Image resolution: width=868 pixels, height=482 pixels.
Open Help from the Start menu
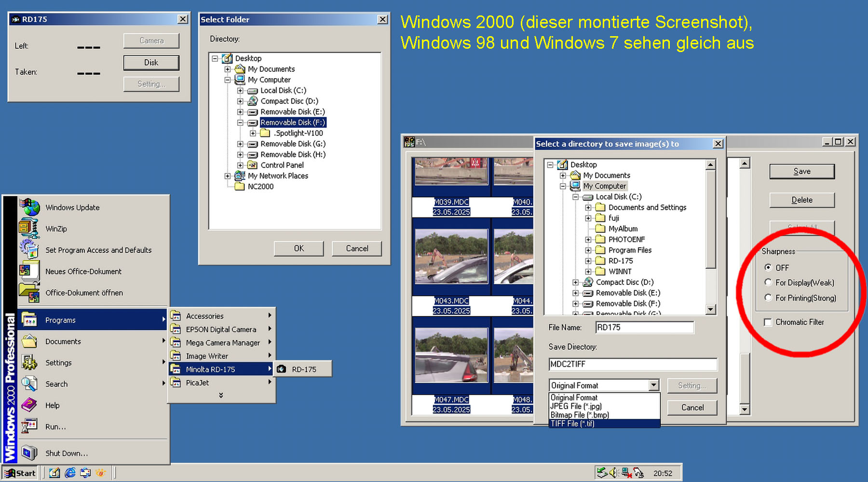[94, 405]
